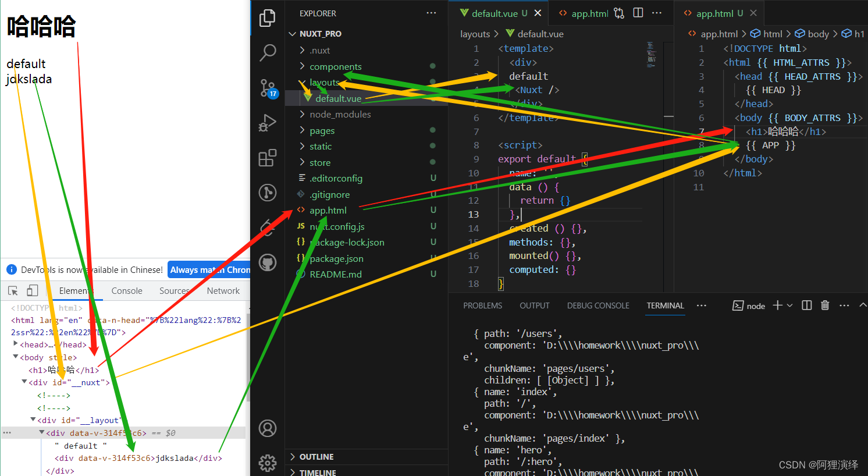Viewport: 868px width, 476px height.
Task: Open the DevTools Console tab
Action: click(x=127, y=290)
